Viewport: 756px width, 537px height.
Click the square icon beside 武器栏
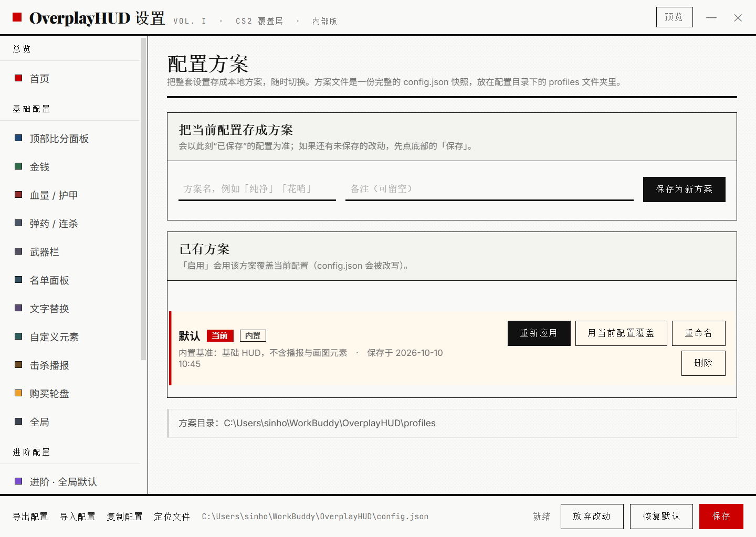18,251
